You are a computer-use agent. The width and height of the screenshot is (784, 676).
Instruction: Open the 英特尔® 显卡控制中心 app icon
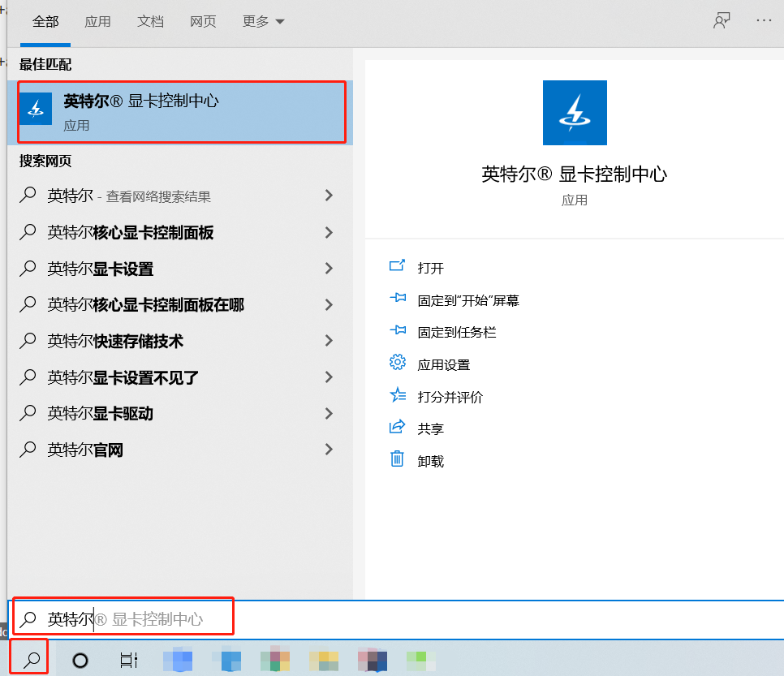pos(575,113)
